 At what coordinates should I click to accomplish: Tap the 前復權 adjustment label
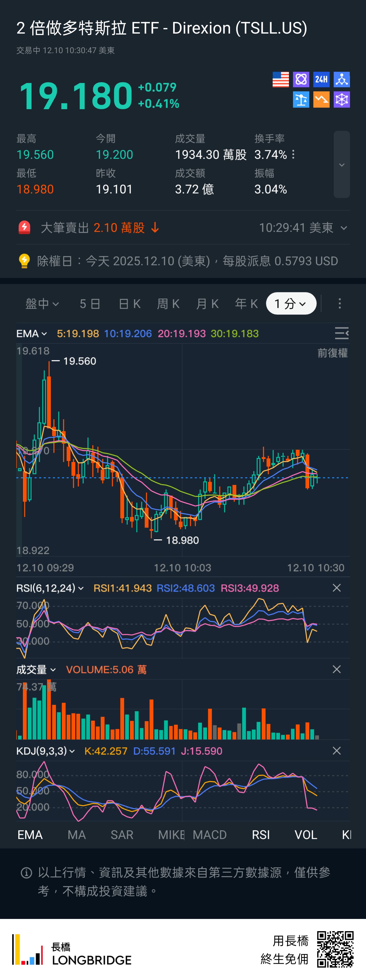point(332,353)
